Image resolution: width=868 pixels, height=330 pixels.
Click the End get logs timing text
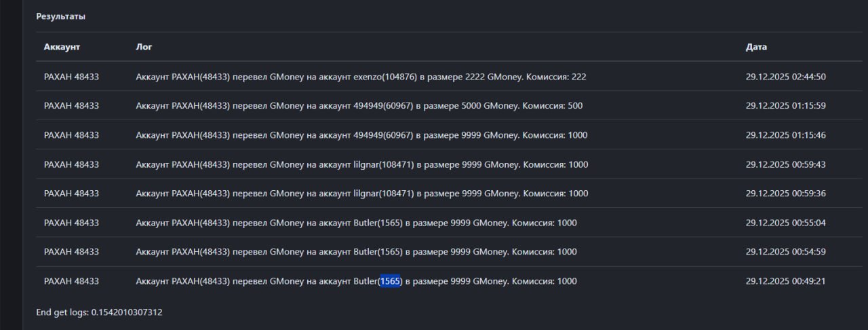[x=99, y=312]
